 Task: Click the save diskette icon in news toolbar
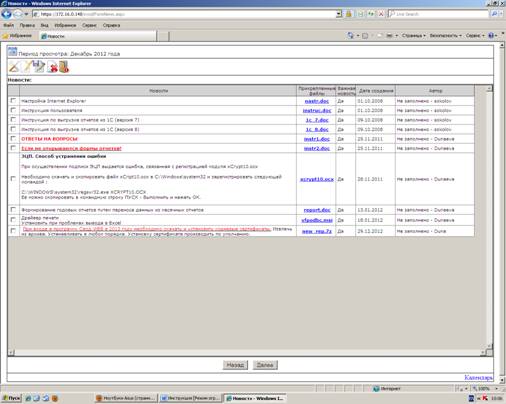[39, 66]
